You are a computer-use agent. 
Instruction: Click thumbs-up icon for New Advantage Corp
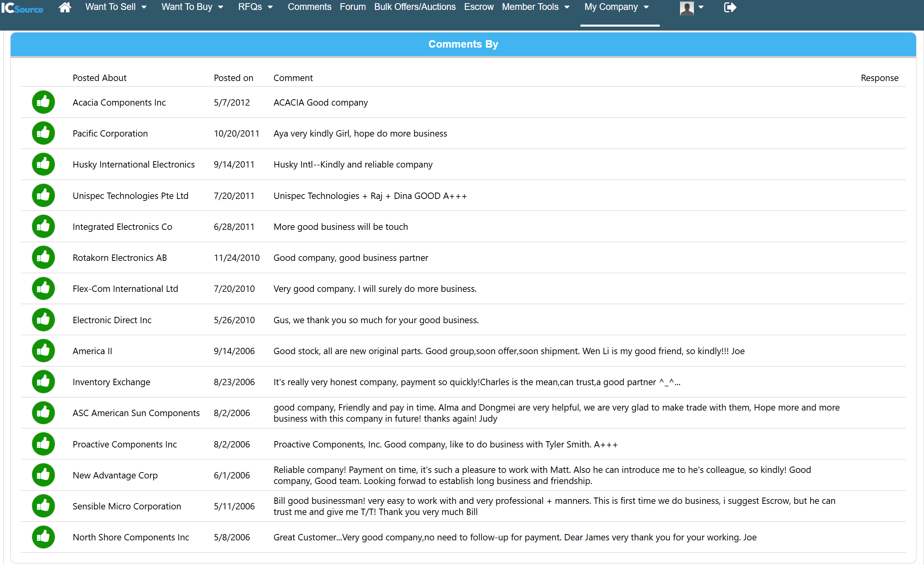(43, 475)
